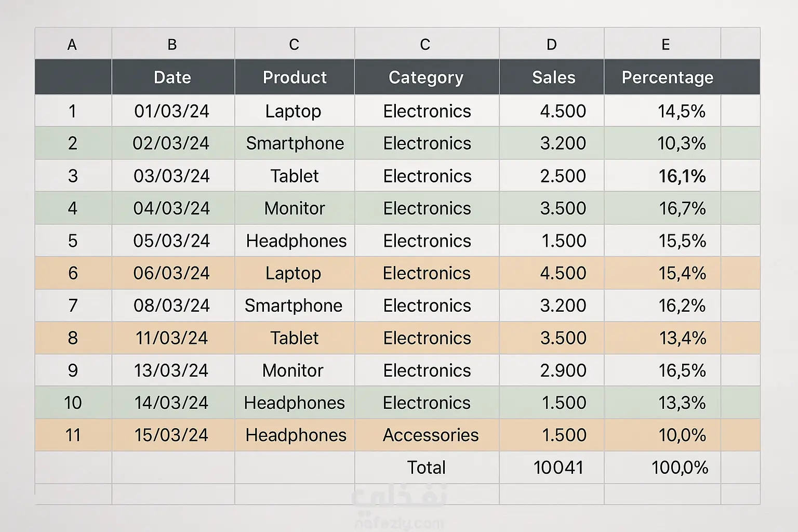Select the 2.900 sales cell

[x=563, y=370]
